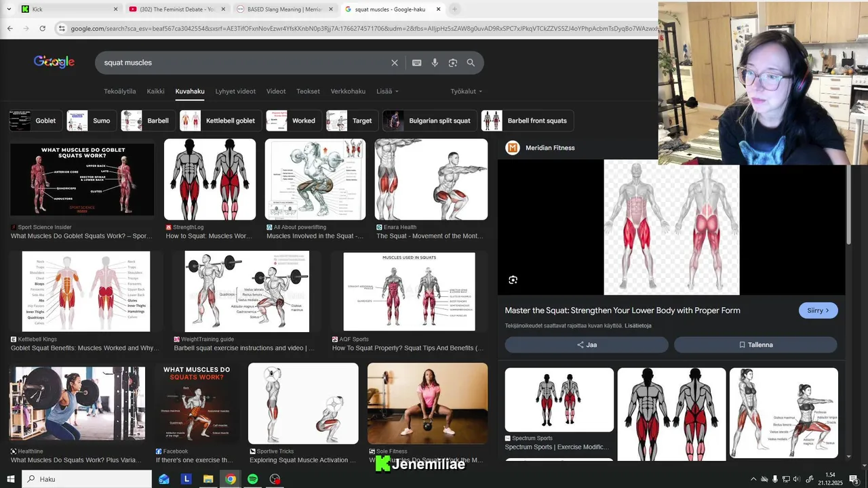Filter images by Sumo chip
This screenshot has height=488, width=868.
tap(92, 121)
